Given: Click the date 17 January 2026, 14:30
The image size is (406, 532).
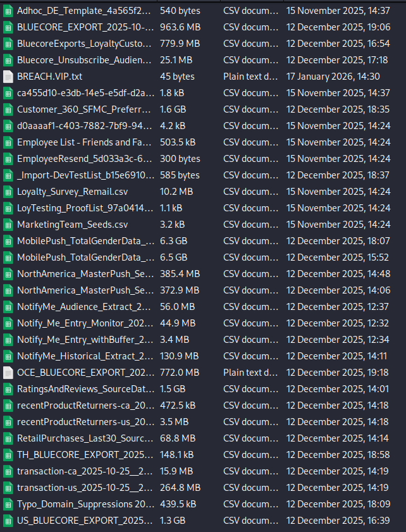Looking at the screenshot, I should pos(333,77).
